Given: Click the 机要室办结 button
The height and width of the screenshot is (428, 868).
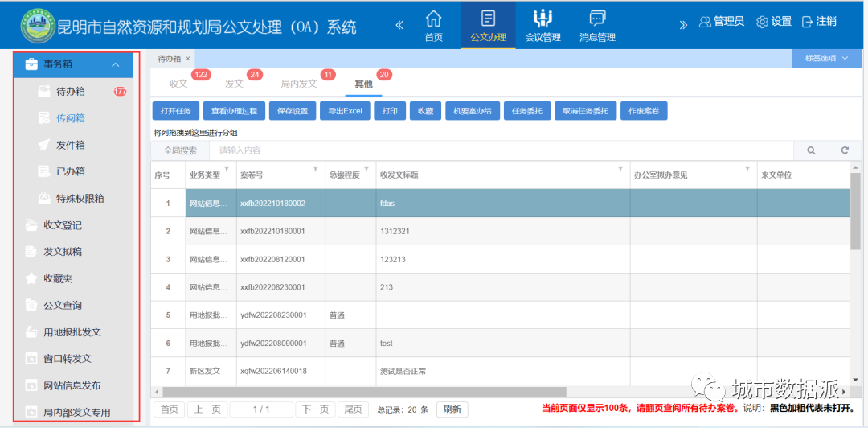Looking at the screenshot, I should [473, 111].
